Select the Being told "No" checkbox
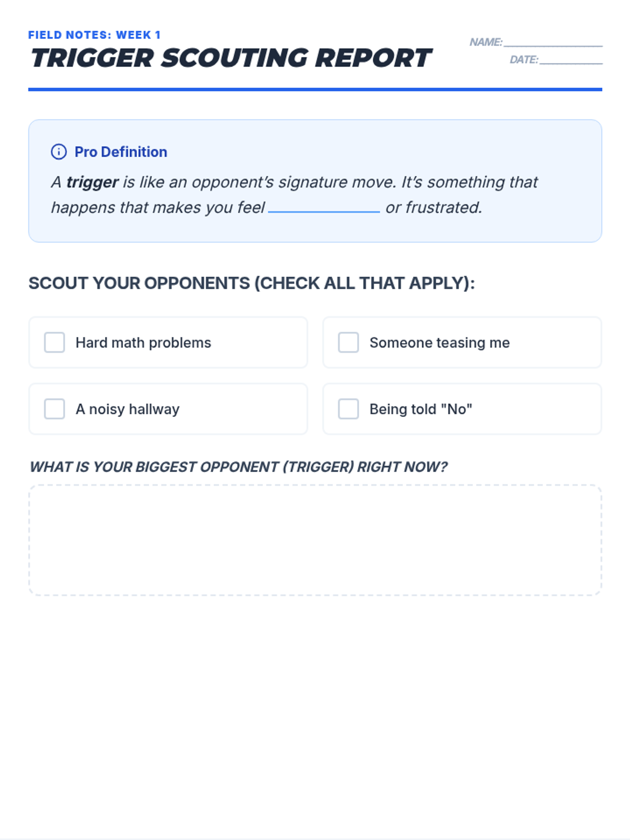The height and width of the screenshot is (840, 630). [x=349, y=409]
